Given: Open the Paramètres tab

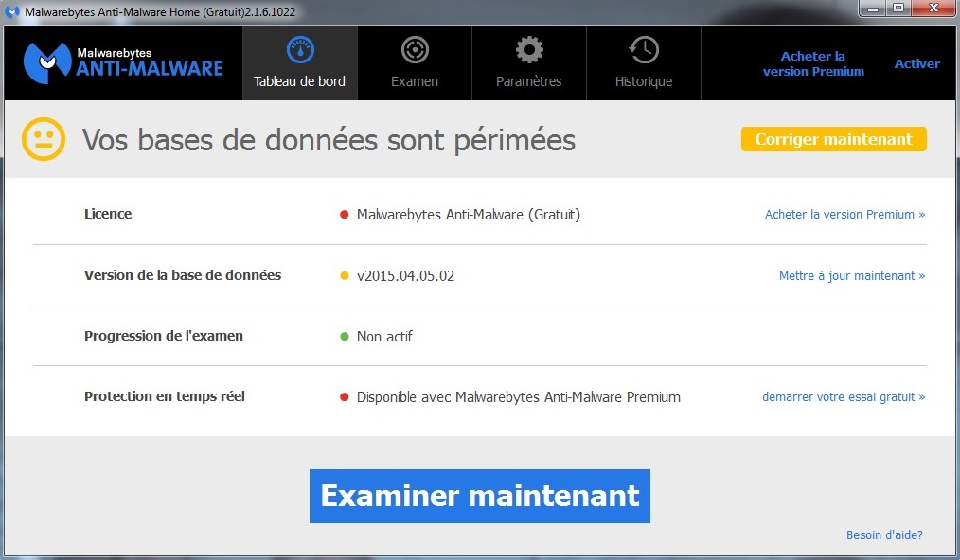Looking at the screenshot, I should tap(529, 63).
